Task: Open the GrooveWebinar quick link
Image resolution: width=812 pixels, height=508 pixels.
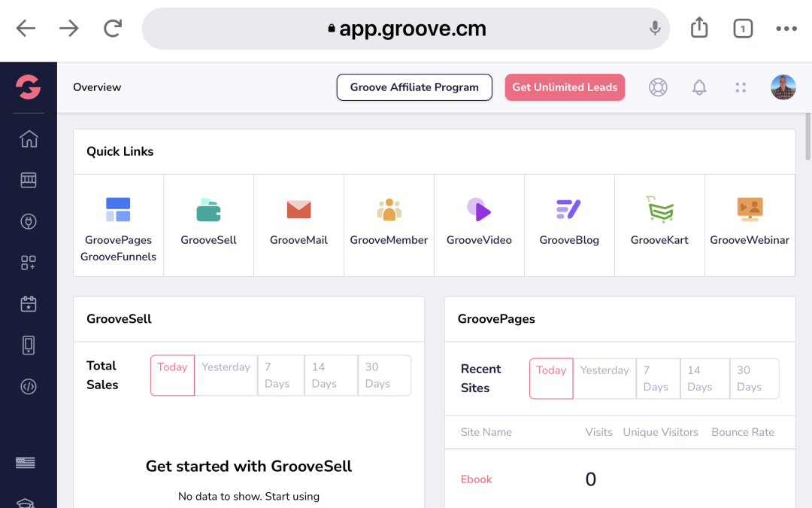Action: click(750, 226)
